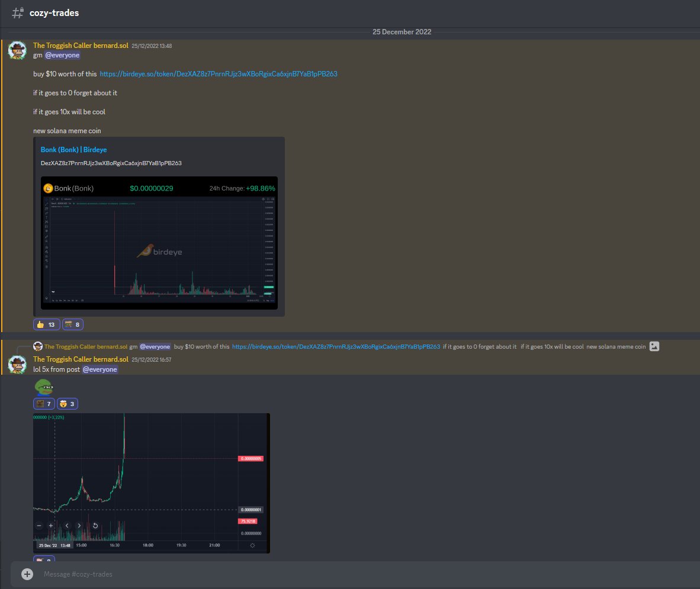Toggle the exploding head reaction showing 3
Viewport: 700px width, 589px height.
pos(68,404)
